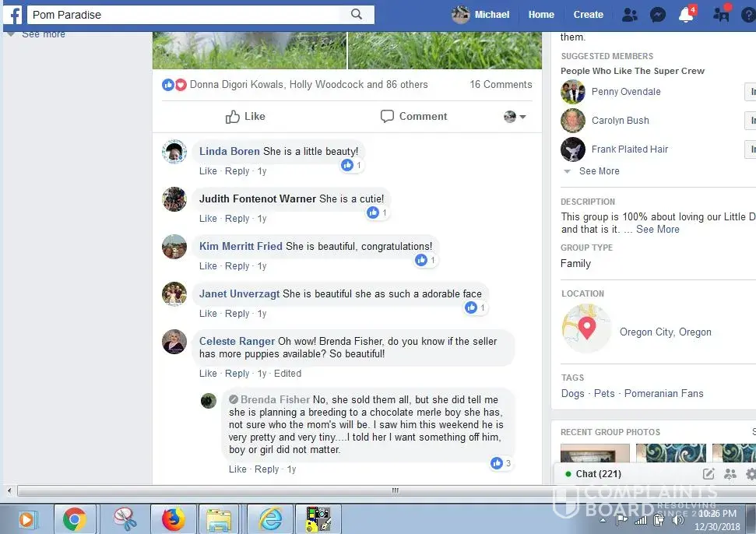Toggle Like on the post

(x=245, y=117)
